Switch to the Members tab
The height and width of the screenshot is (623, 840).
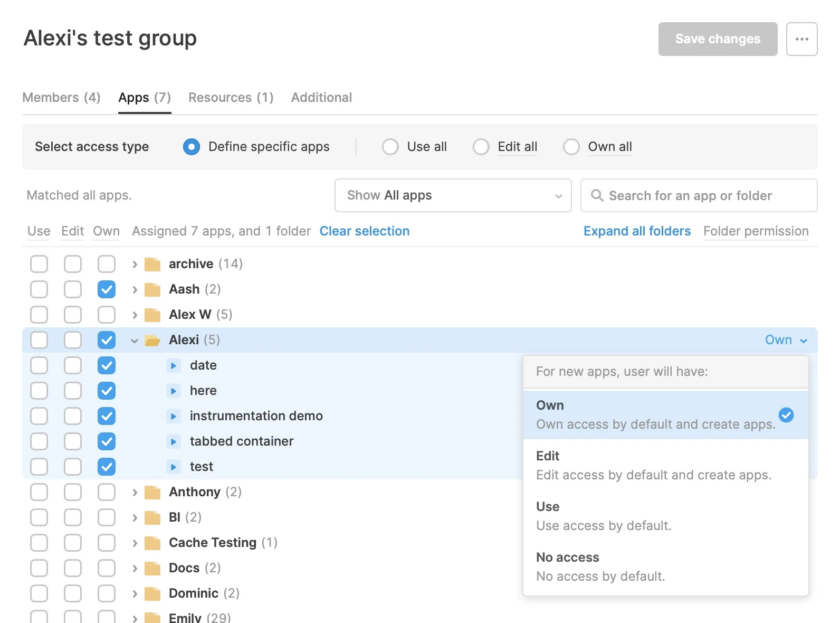(x=61, y=98)
